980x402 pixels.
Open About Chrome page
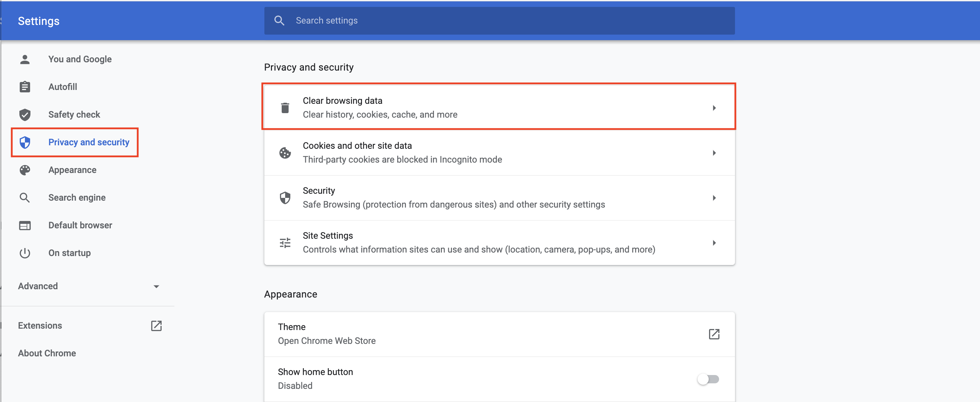[x=47, y=353]
